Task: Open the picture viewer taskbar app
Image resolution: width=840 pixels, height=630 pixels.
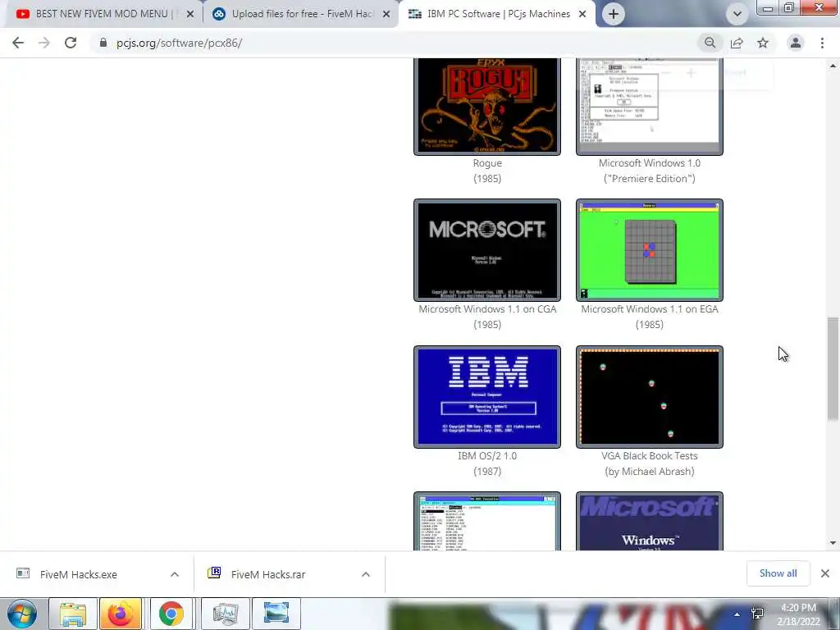Action: click(x=276, y=614)
